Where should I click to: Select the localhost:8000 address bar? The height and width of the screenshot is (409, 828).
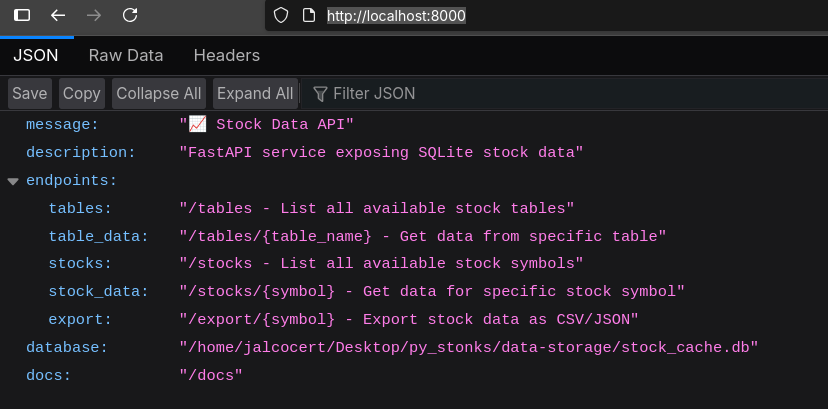(x=396, y=16)
